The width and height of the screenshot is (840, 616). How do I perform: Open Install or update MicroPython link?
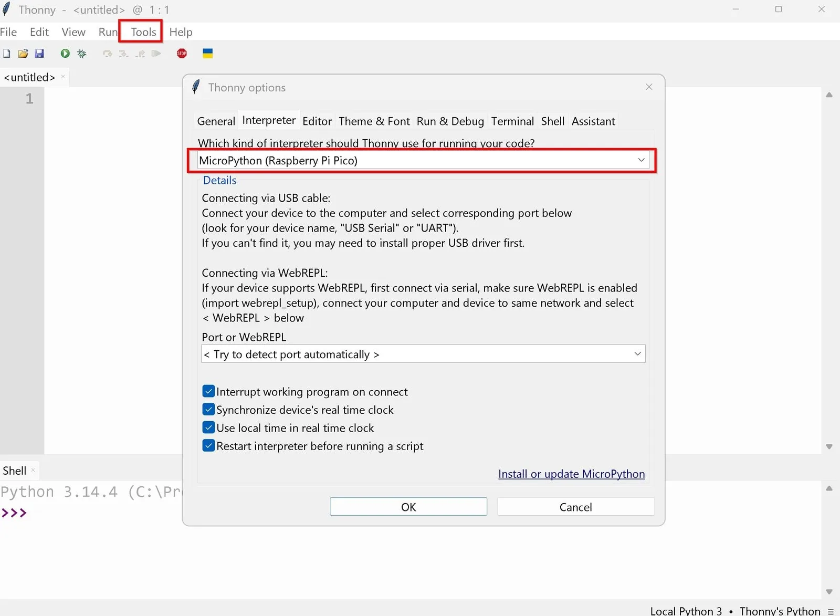571,474
